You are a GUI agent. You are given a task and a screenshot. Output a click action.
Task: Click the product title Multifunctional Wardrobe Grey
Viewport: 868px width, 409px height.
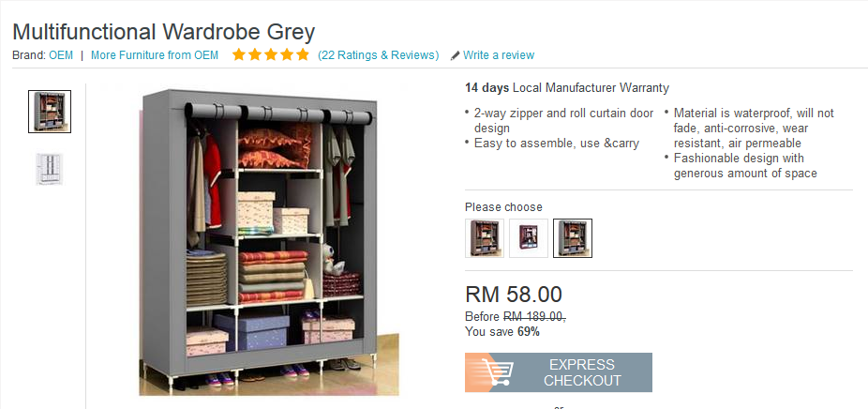coord(163,32)
